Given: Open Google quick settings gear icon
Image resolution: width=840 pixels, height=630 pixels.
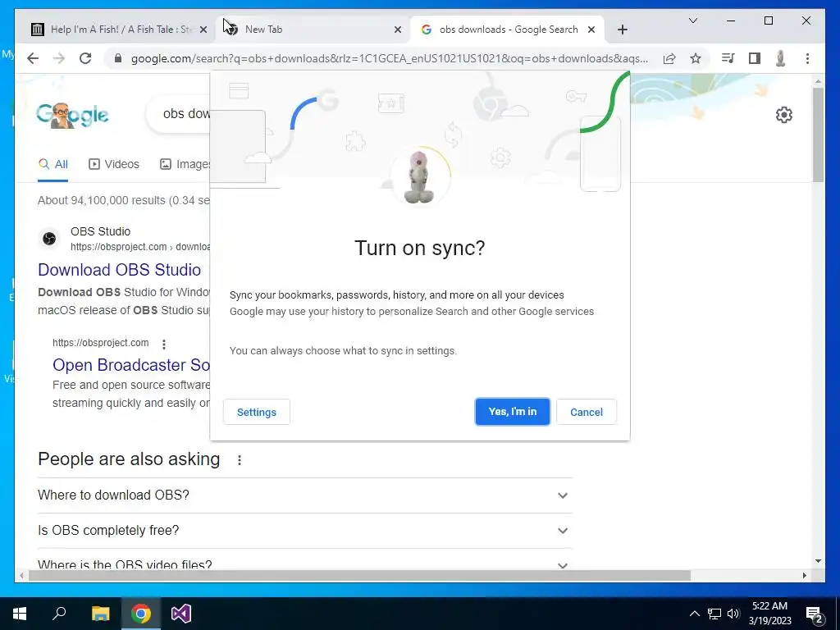Looking at the screenshot, I should (x=783, y=115).
